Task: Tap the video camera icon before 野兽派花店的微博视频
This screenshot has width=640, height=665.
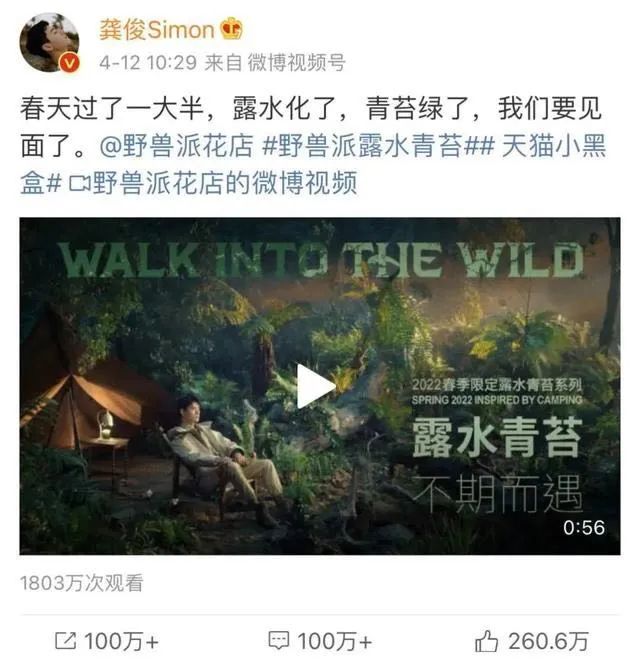Action: point(80,183)
